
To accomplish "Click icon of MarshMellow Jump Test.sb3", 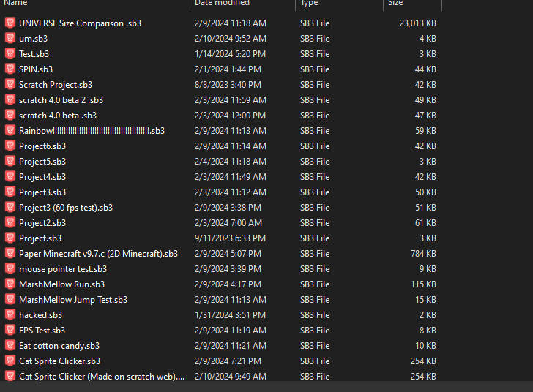I will [10, 299].
